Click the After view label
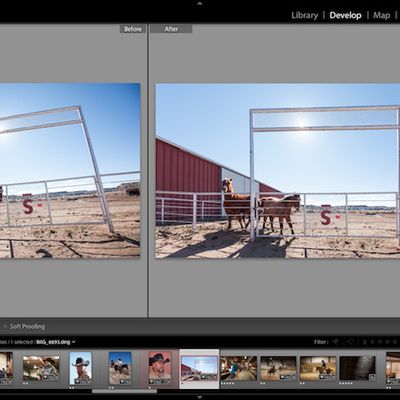 pos(171,29)
